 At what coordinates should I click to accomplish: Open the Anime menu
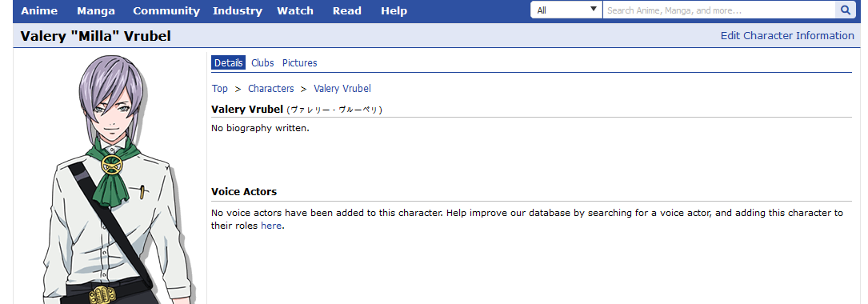click(x=39, y=10)
